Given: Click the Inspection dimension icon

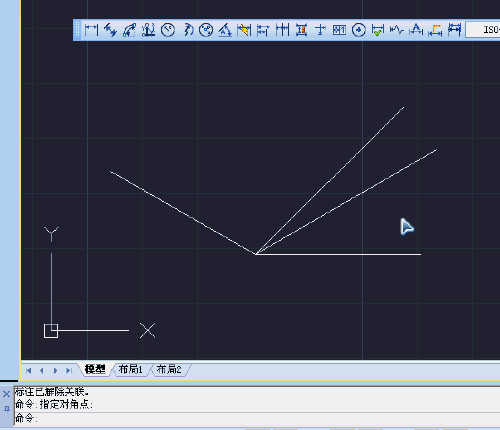Looking at the screenshot, I should [378, 30].
